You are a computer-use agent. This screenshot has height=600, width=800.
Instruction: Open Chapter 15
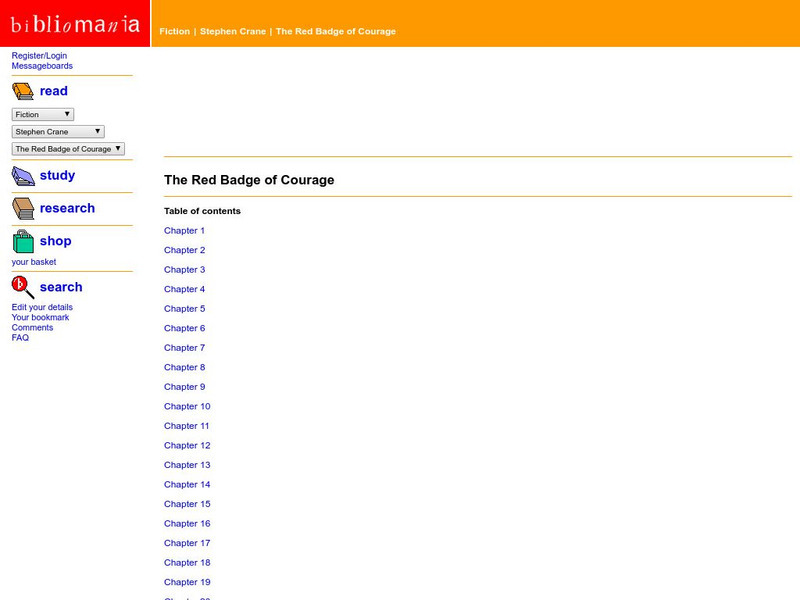click(x=187, y=504)
